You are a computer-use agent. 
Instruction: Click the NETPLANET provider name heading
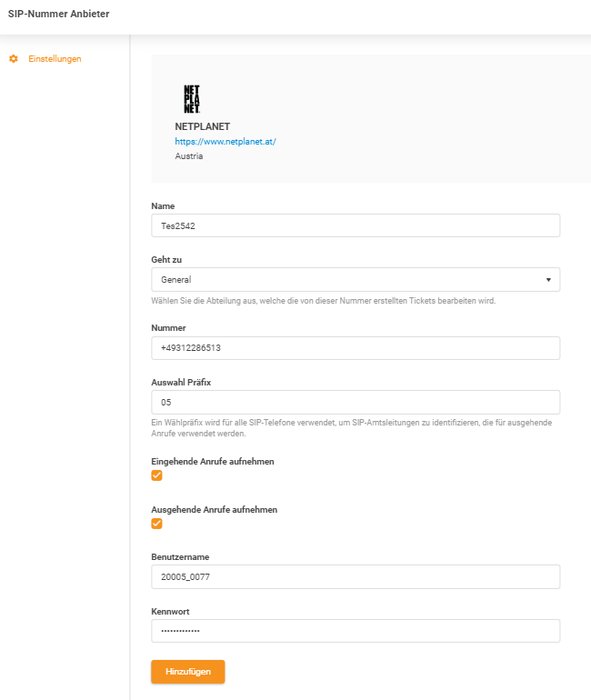coord(202,126)
